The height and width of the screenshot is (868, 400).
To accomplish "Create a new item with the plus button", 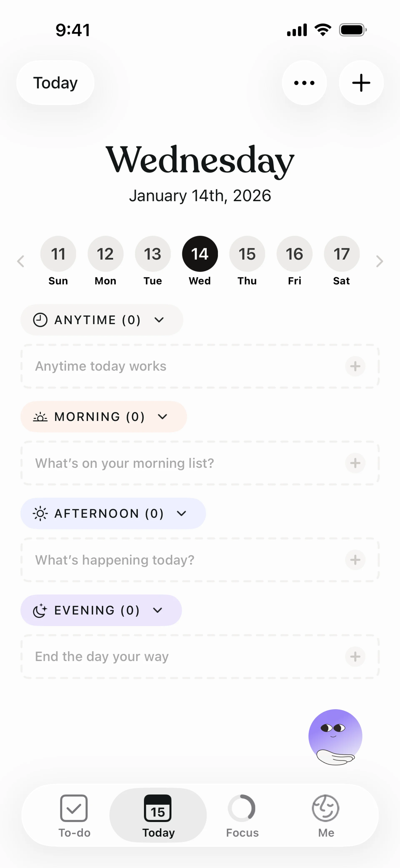I will [x=361, y=83].
